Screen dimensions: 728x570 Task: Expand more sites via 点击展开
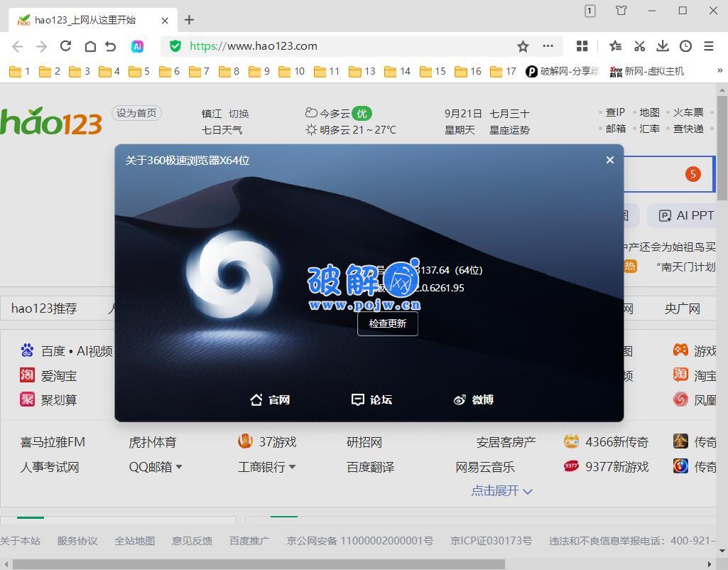pos(501,490)
